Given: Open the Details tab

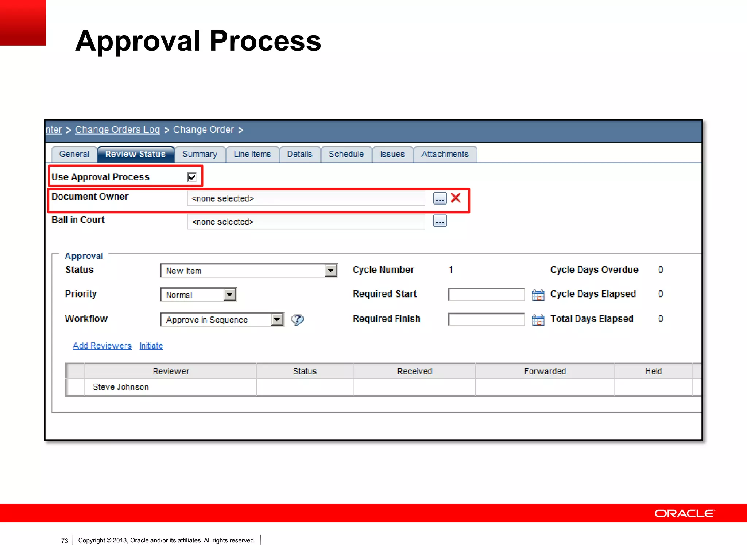Looking at the screenshot, I should (x=300, y=154).
